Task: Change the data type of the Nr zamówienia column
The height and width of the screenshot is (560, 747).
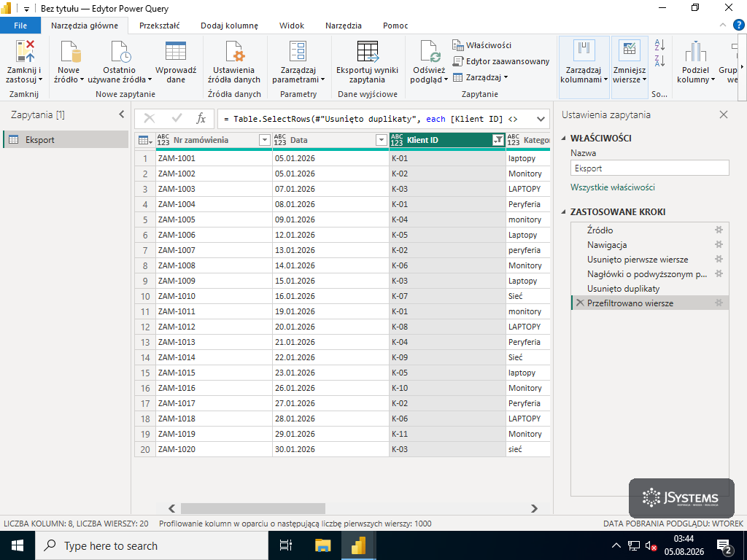Action: tap(163, 140)
